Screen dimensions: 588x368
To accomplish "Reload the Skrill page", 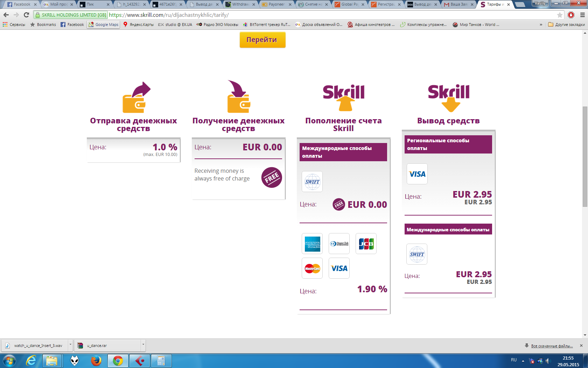I will [26, 15].
